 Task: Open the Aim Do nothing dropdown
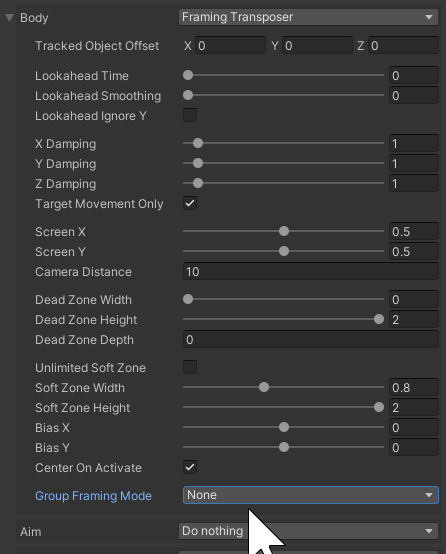[308, 531]
